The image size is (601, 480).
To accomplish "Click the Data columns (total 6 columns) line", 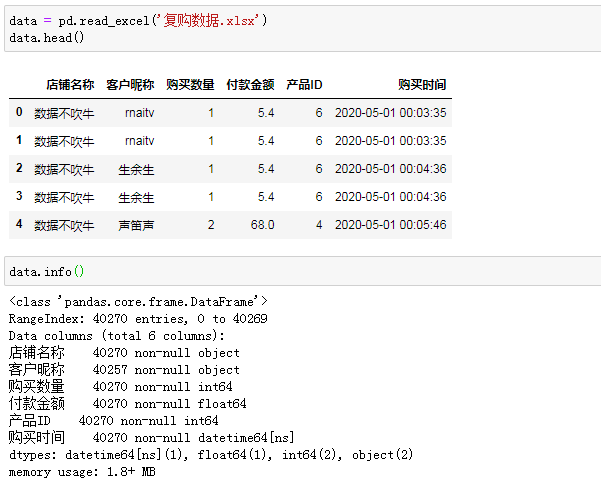I will click(x=117, y=336).
